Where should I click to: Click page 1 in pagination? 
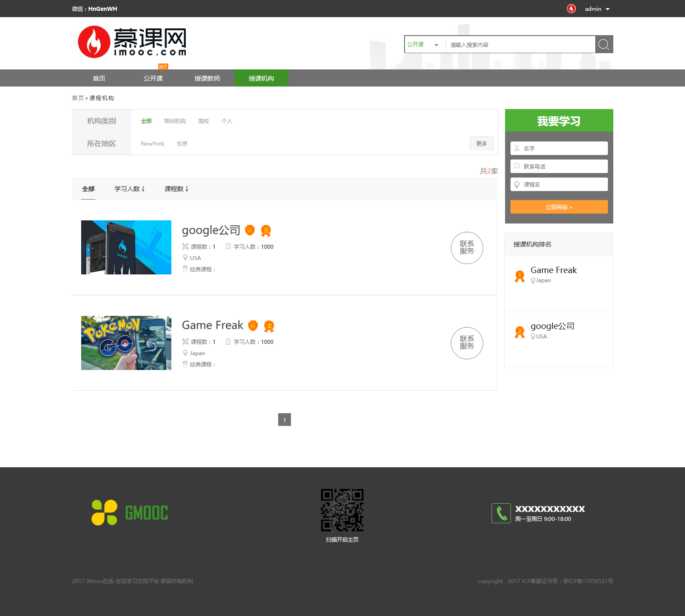pyautogui.click(x=284, y=420)
